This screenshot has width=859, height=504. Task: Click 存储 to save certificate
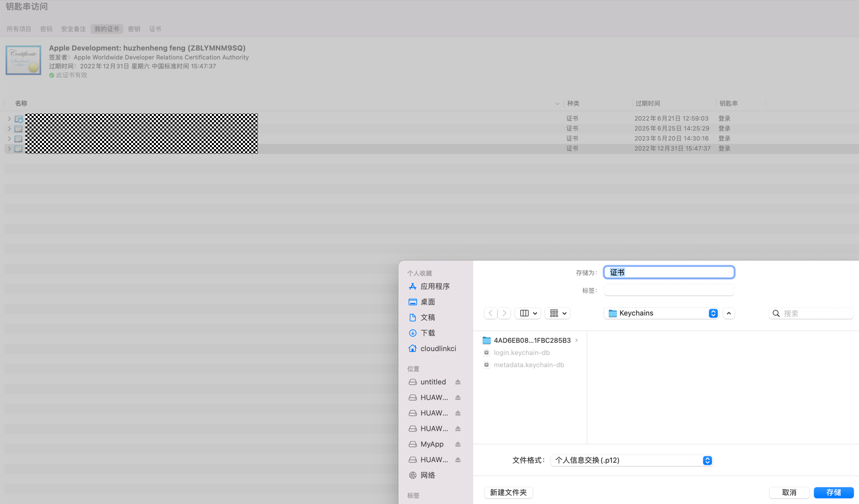click(x=834, y=493)
